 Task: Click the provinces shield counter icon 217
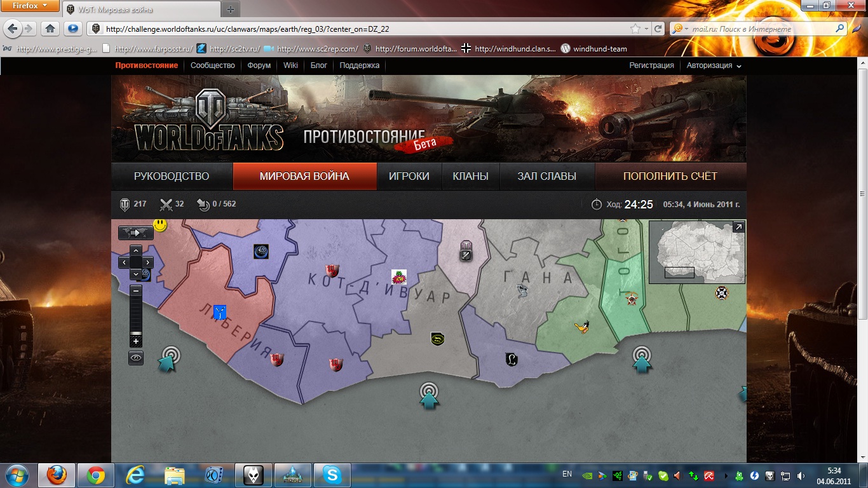[x=125, y=205]
